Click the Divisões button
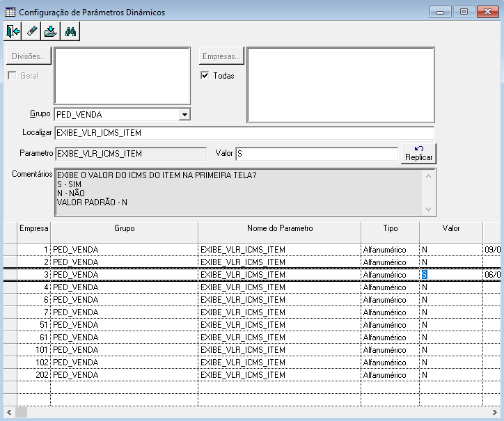The height and width of the screenshot is (421, 504). click(x=29, y=56)
